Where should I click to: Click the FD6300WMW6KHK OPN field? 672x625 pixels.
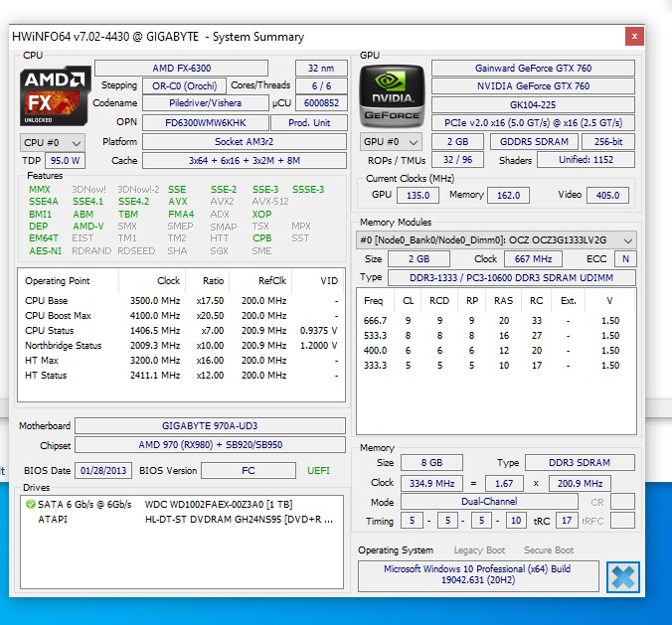[x=206, y=123]
